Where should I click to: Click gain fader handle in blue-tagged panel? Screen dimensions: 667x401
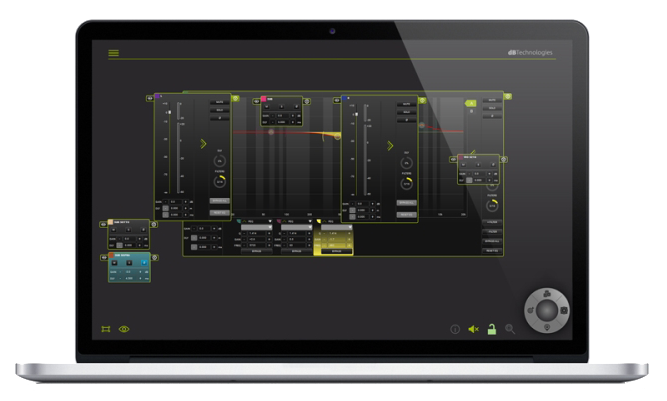click(356, 114)
